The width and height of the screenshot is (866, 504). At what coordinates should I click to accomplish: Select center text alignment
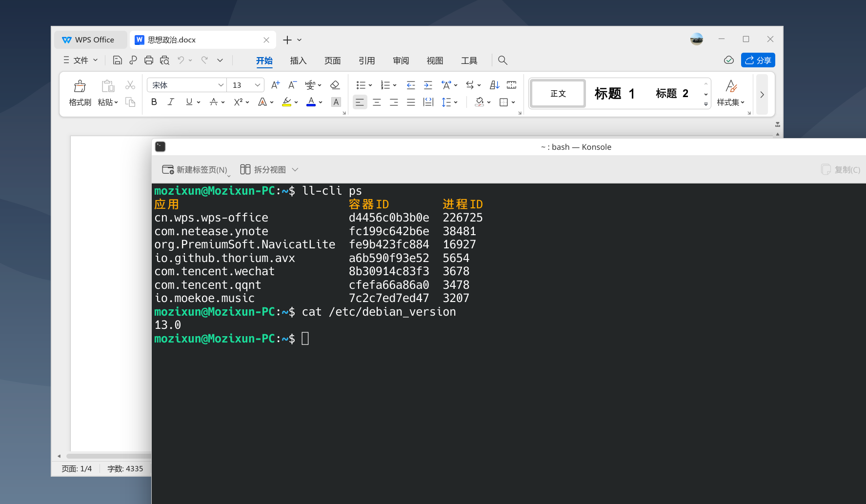coord(377,102)
